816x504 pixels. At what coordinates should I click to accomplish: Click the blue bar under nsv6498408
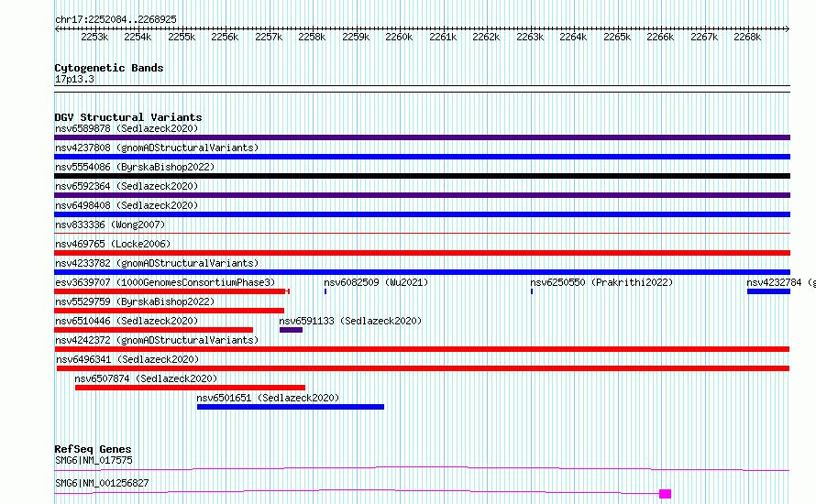point(422,214)
